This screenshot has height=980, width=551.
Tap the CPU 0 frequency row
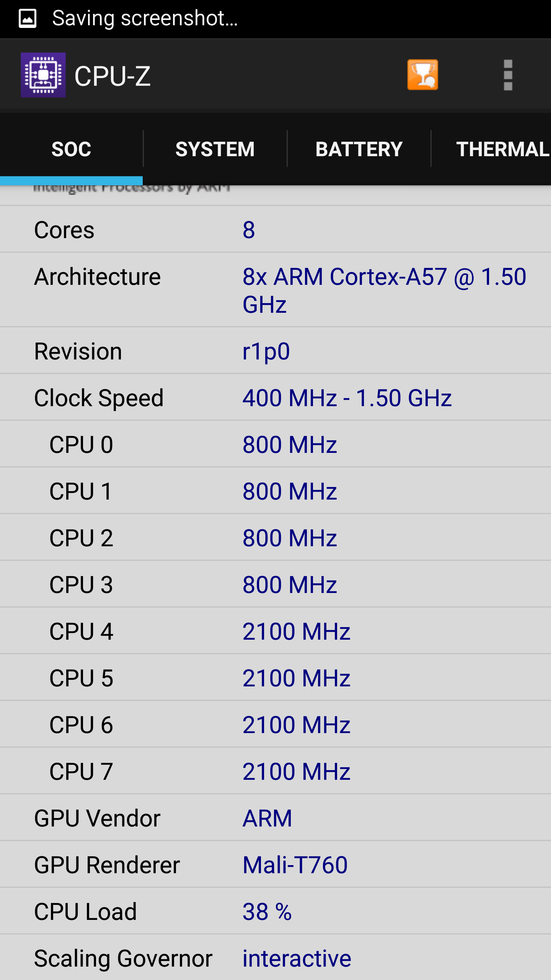click(275, 444)
